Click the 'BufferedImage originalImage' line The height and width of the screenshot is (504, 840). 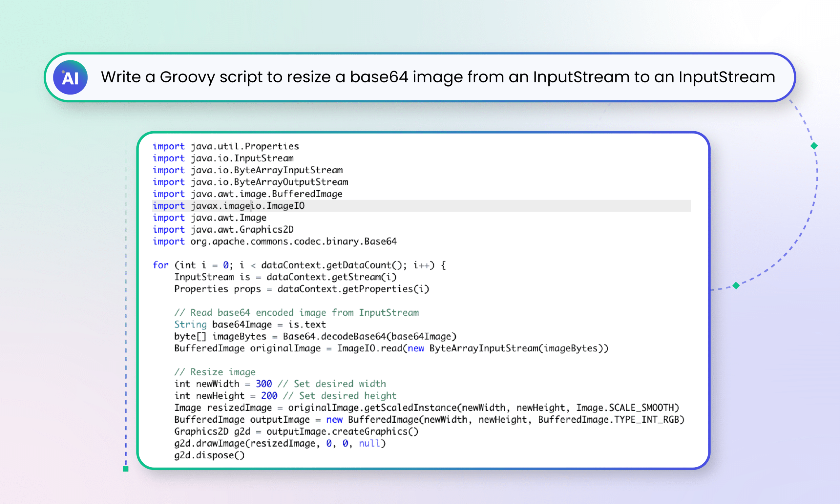tap(391, 348)
